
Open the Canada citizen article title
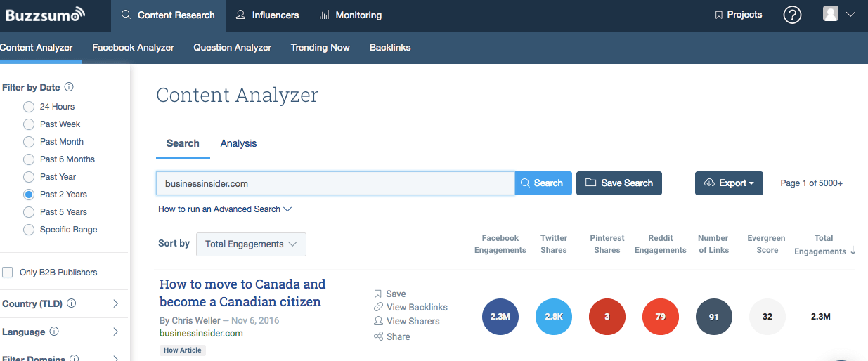click(x=242, y=293)
